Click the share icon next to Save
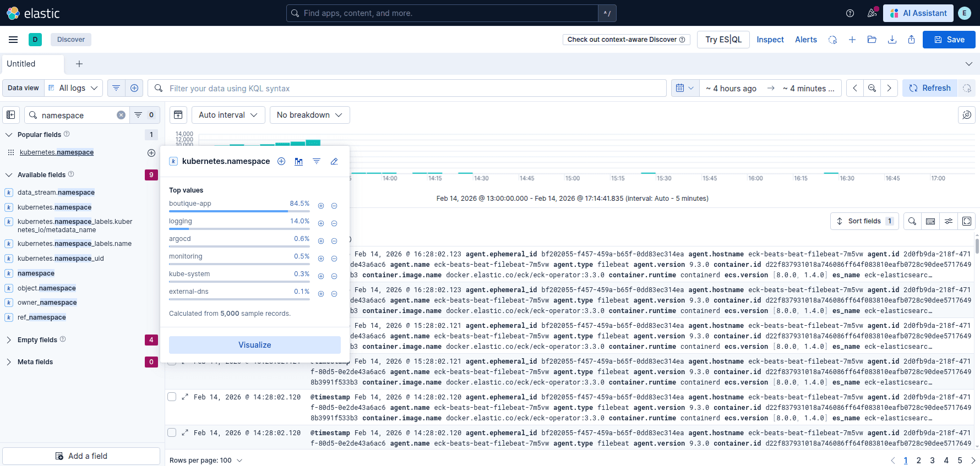980x466 pixels. (911, 40)
